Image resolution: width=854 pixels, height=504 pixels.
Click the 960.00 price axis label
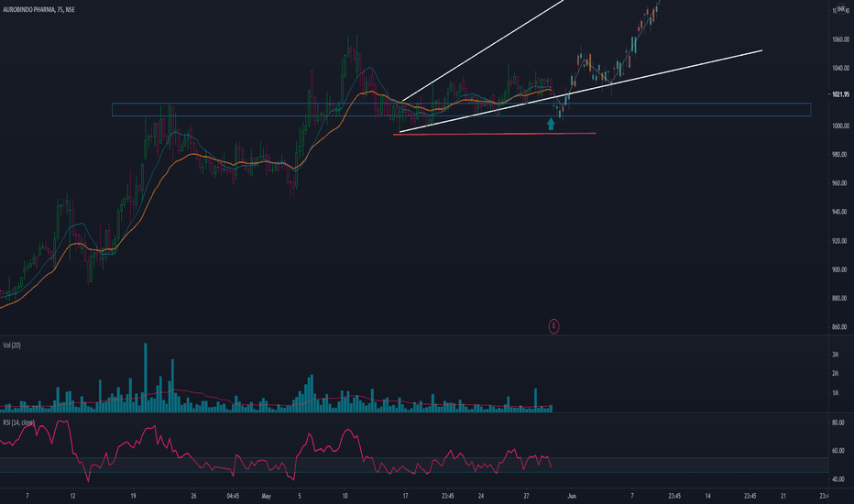coord(840,183)
